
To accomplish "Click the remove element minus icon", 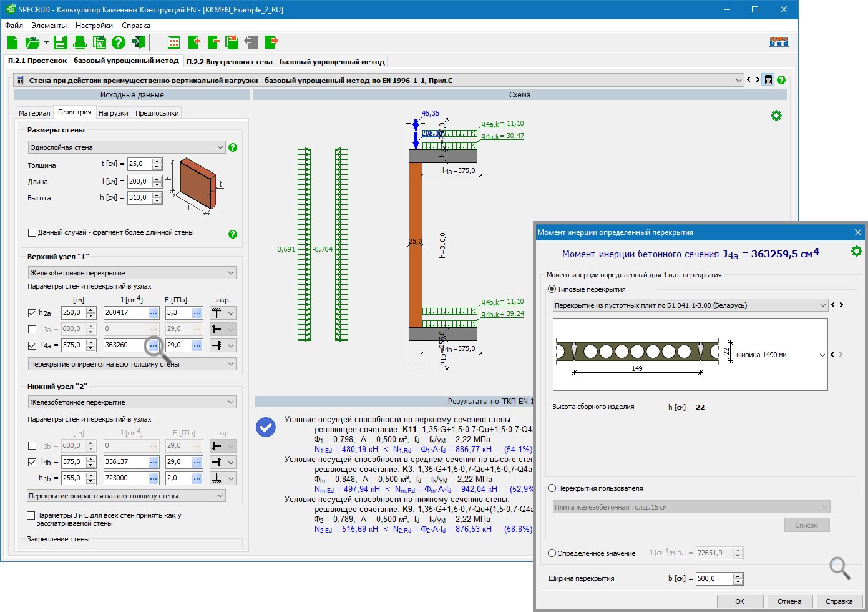I will (213, 42).
